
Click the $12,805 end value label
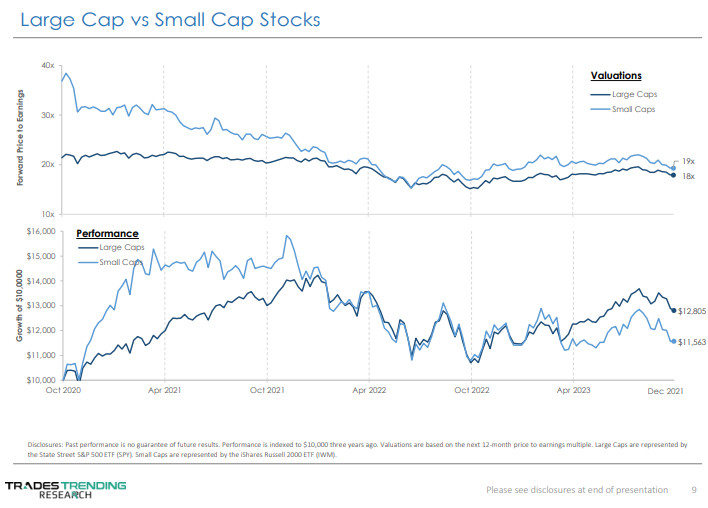point(692,311)
